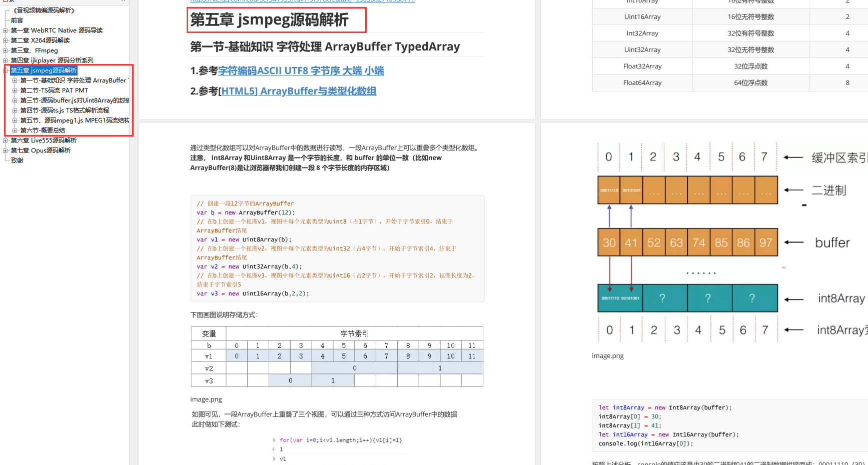The height and width of the screenshot is (465, 868).
Task: Expand 第五节、源码mpeg1.js node in the tree
Action: (x=15, y=120)
